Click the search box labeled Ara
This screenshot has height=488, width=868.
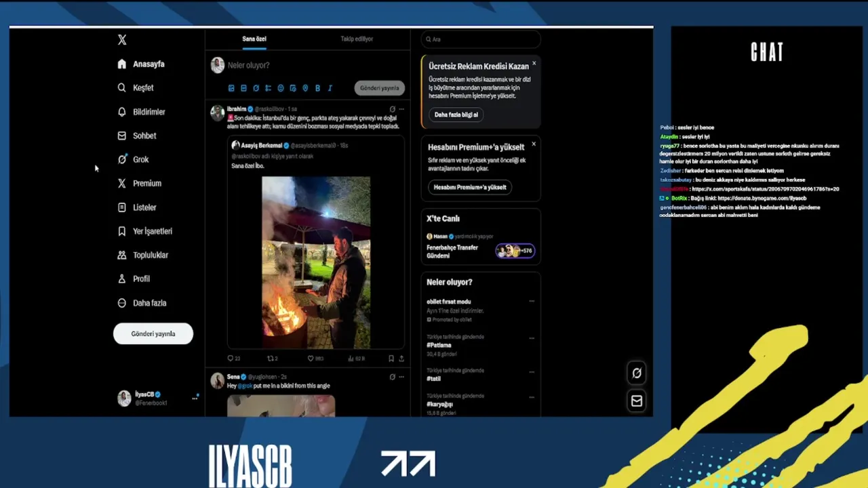click(x=481, y=39)
